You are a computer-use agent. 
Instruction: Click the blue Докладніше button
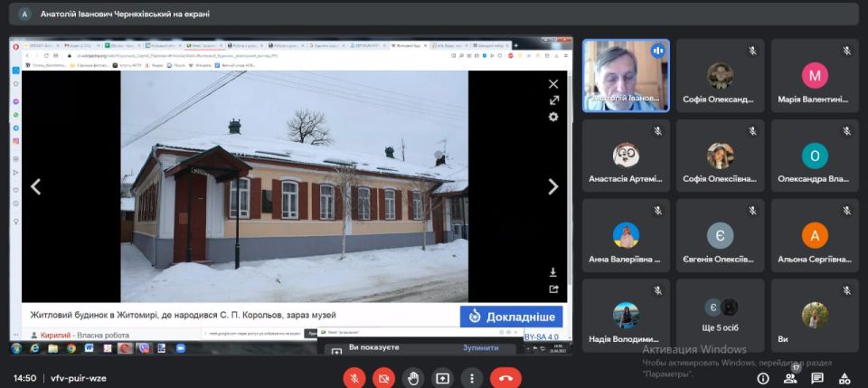[x=511, y=317]
